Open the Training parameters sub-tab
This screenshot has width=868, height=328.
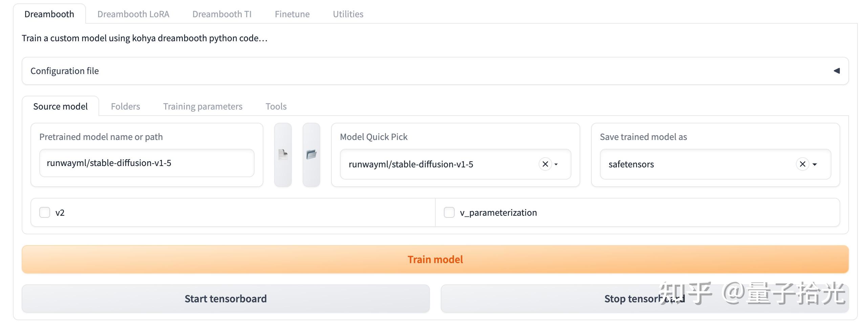point(203,107)
